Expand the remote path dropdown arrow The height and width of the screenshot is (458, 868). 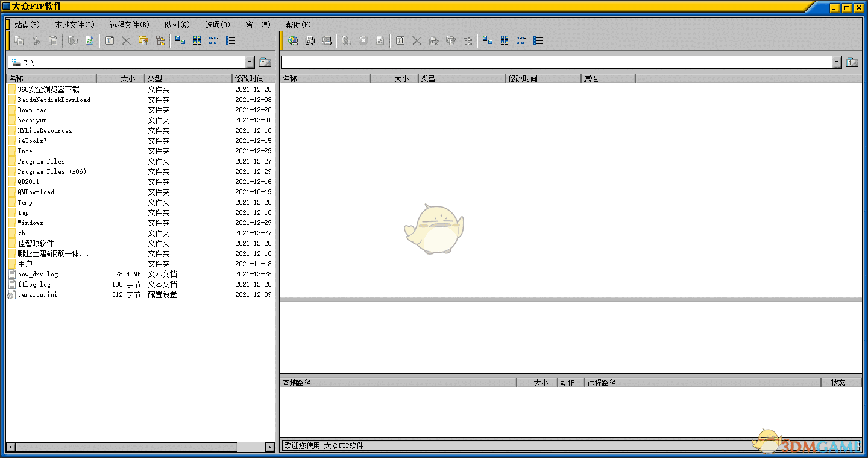click(837, 62)
